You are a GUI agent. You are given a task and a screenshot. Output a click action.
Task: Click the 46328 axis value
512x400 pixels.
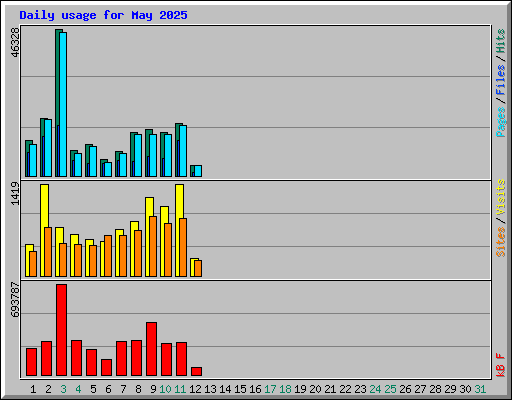(x=15, y=43)
